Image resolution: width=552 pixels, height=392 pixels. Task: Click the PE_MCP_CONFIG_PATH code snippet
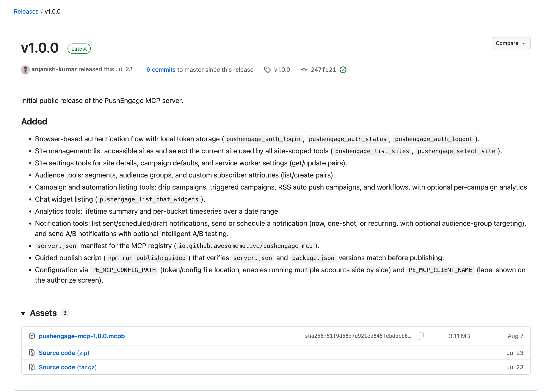(124, 270)
